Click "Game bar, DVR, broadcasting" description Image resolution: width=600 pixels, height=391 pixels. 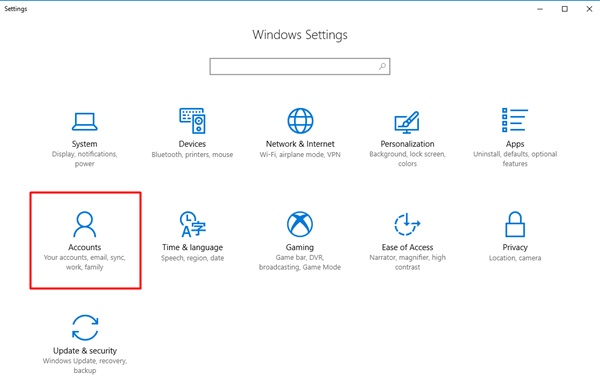click(300, 262)
